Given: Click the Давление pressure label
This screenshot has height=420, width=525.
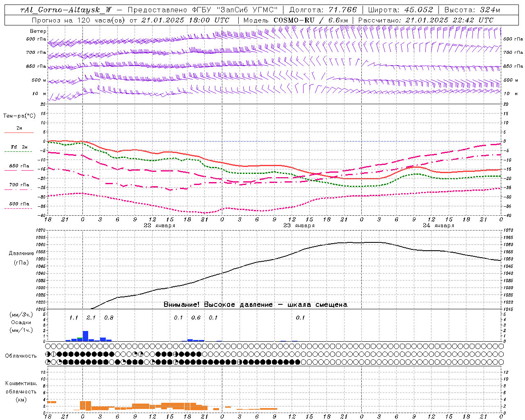Looking at the screenshot, I should pyautogui.click(x=21, y=253).
